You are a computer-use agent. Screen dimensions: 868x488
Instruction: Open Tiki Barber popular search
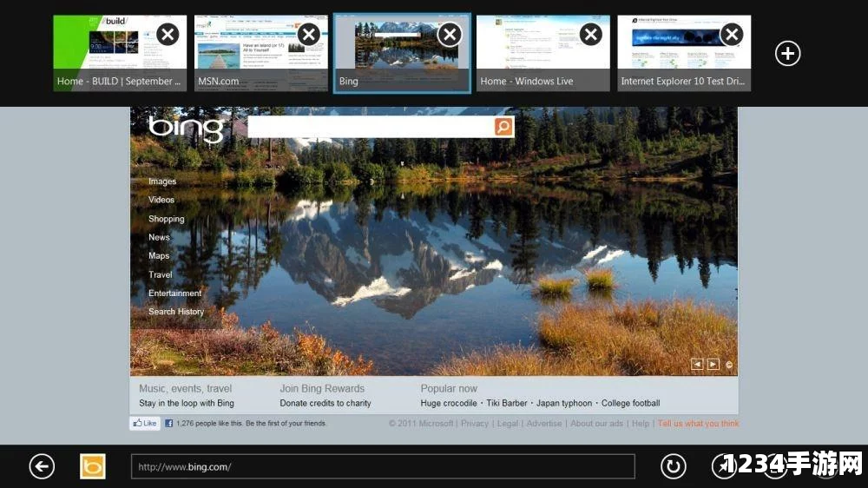pos(507,403)
